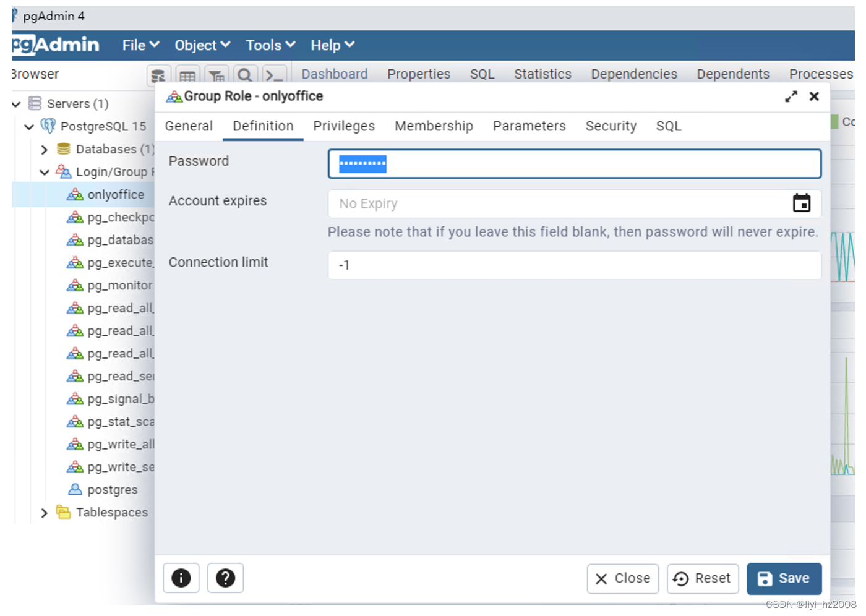Switch to the Statistics tab
The width and height of the screenshot is (866, 616).
coord(542,74)
